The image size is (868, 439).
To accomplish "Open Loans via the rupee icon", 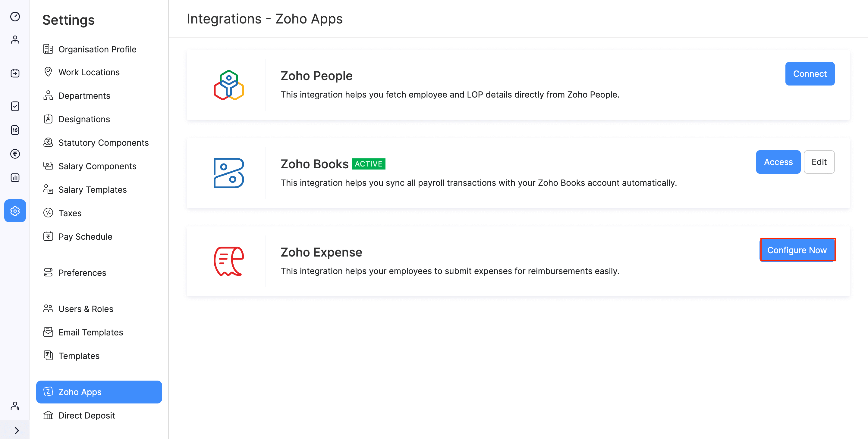I will (15, 154).
